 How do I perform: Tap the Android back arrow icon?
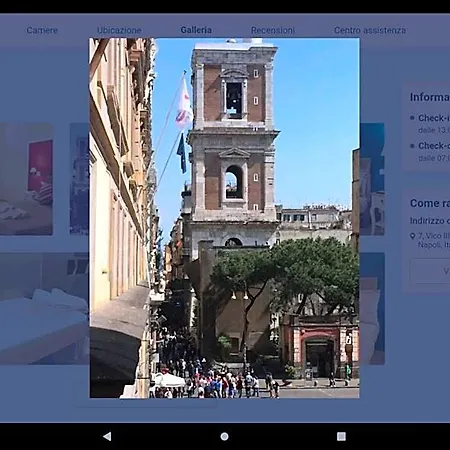pyautogui.click(x=107, y=436)
